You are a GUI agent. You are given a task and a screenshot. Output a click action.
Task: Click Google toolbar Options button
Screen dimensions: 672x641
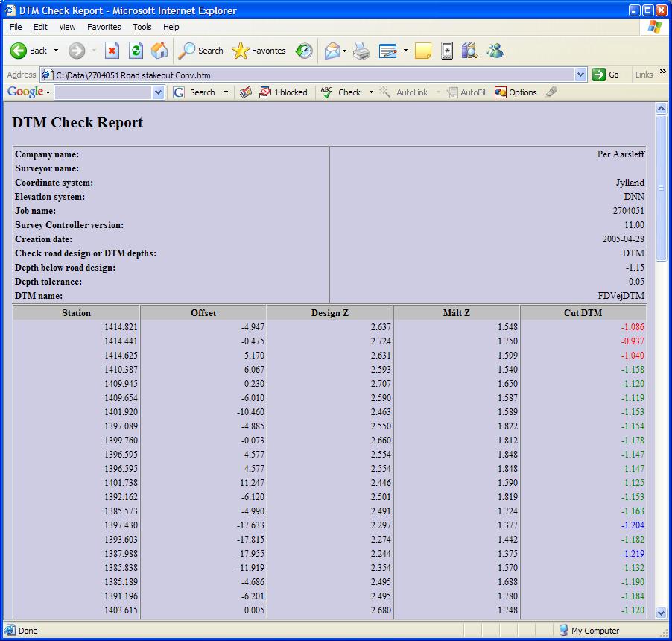516,92
